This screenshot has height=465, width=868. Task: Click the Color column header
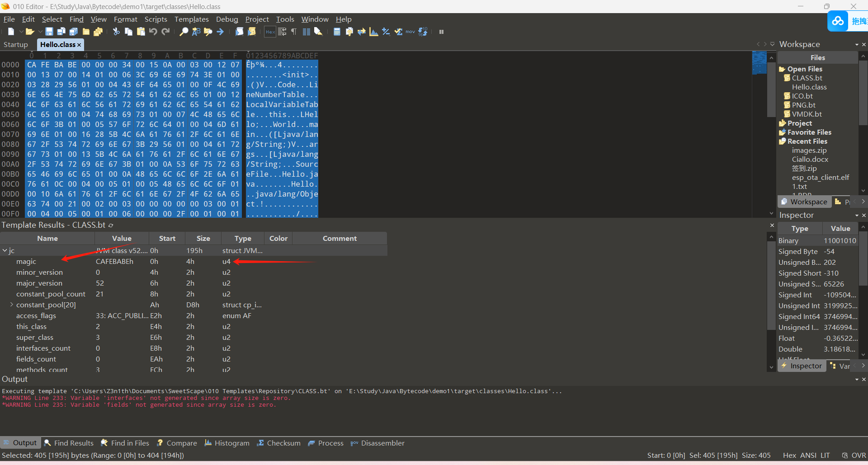pyautogui.click(x=278, y=238)
